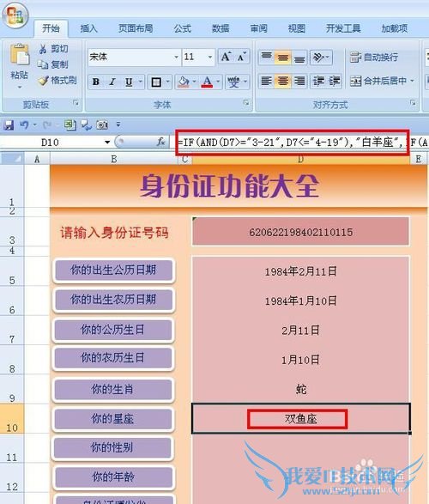Select ID number cell 620622198402110115
The image size is (429, 504).
pyautogui.click(x=300, y=232)
